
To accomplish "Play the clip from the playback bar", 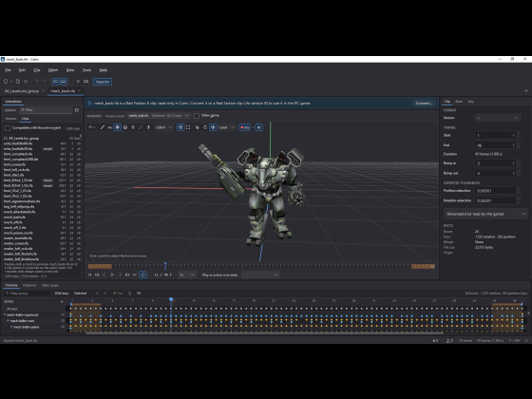I will (x=112, y=275).
